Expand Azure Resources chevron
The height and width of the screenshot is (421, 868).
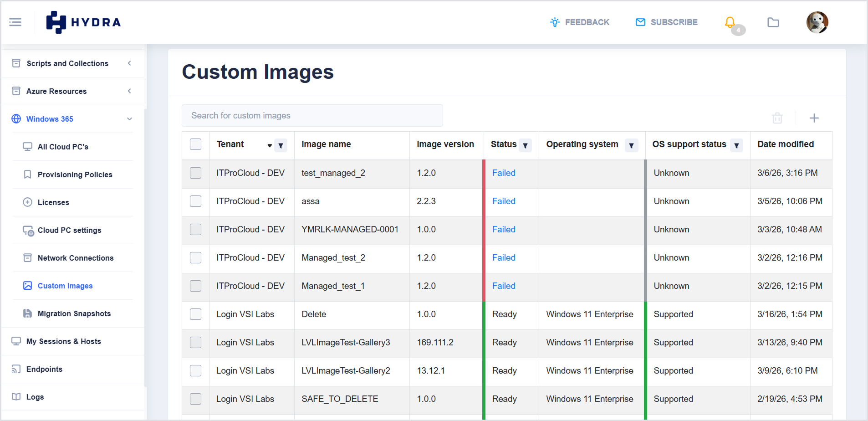click(x=129, y=91)
